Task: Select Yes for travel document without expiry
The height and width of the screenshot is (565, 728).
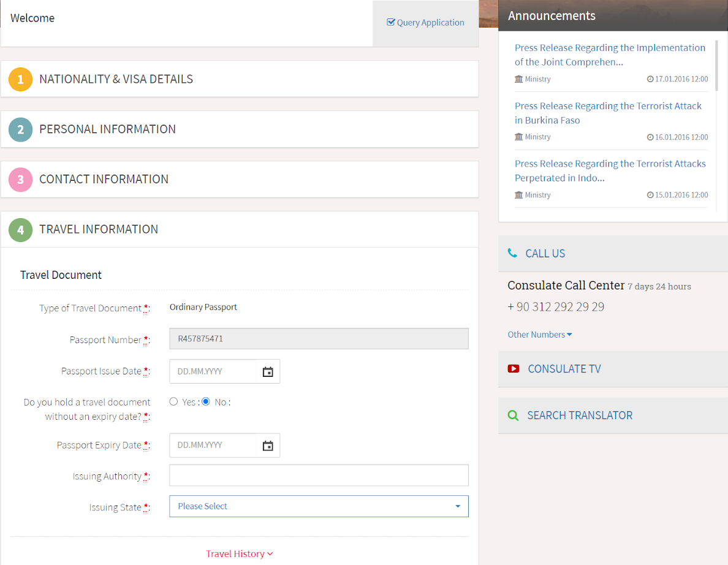Action: pos(173,401)
